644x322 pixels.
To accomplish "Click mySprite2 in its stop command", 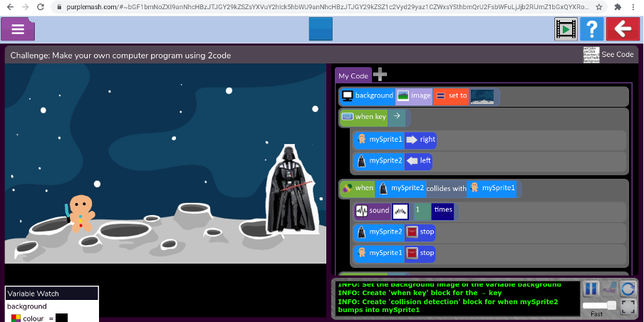I will pyautogui.click(x=379, y=232).
